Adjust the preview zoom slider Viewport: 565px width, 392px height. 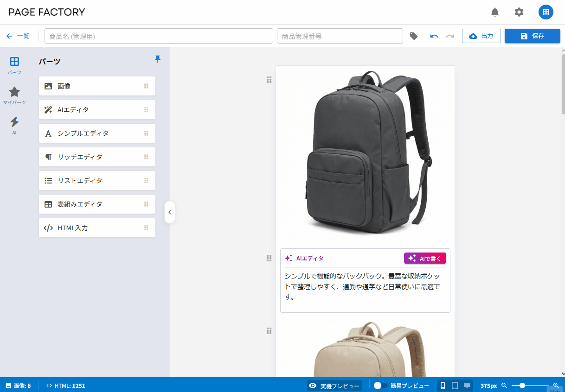(522, 385)
